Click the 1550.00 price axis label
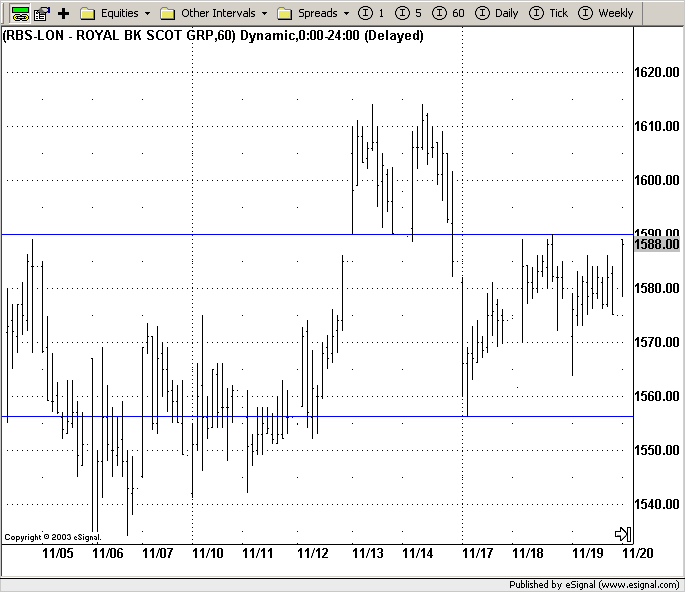Viewport: 685px width, 592px height. tap(657, 450)
